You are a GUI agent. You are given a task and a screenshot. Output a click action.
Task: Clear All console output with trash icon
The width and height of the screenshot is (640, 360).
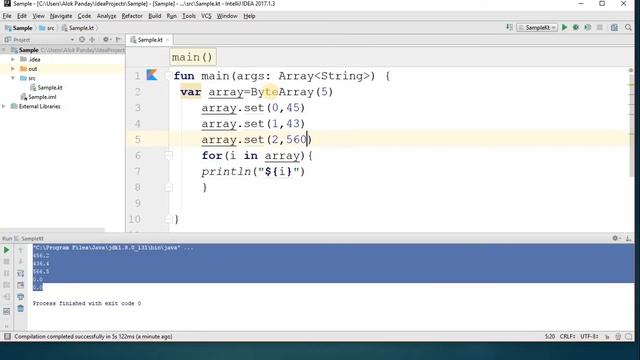[20, 309]
